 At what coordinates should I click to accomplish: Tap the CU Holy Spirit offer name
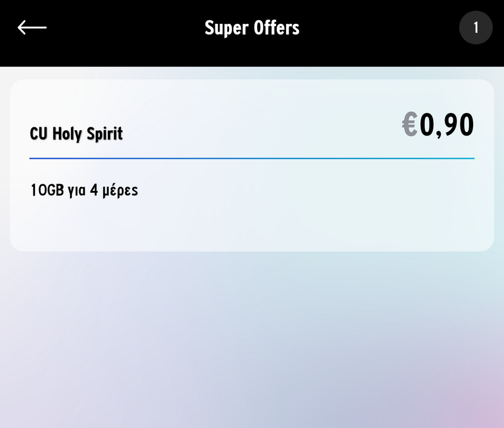(76, 134)
